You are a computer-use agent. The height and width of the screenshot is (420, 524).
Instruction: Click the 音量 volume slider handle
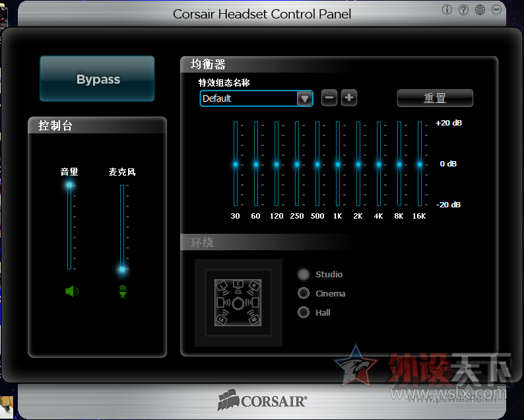tap(69, 185)
